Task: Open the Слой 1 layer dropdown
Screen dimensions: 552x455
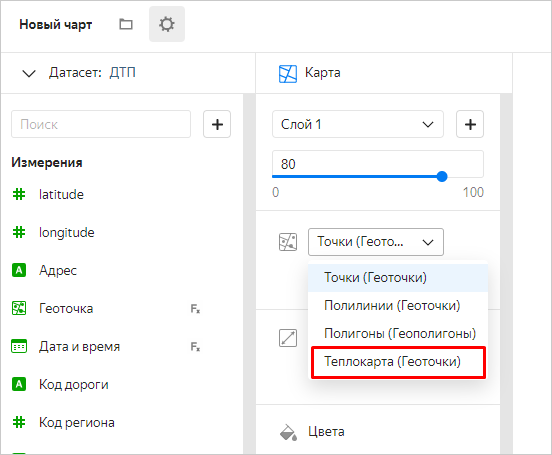Action: click(x=358, y=124)
